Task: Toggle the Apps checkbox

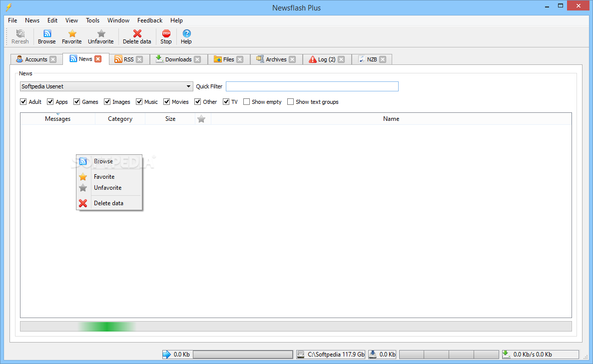Action: 50,102
